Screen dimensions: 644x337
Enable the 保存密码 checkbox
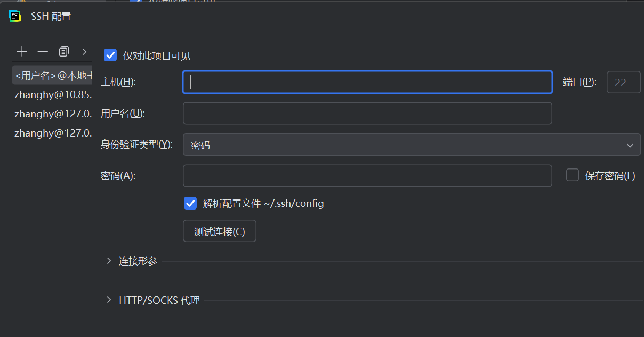point(573,175)
